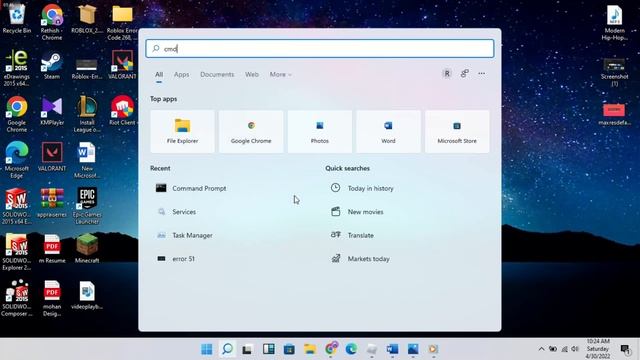Screen dimensions: 640x360
Task: Select the All search tab
Action: click(x=159, y=74)
